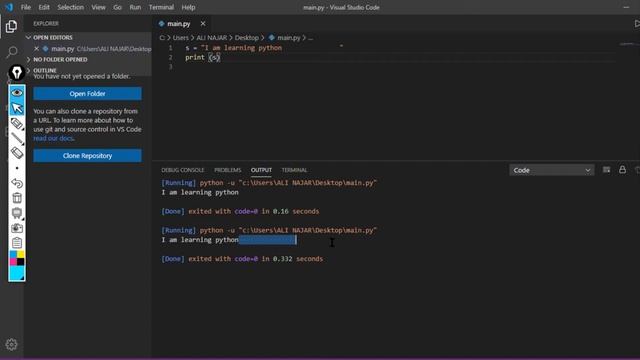Open the View menu

98,7
